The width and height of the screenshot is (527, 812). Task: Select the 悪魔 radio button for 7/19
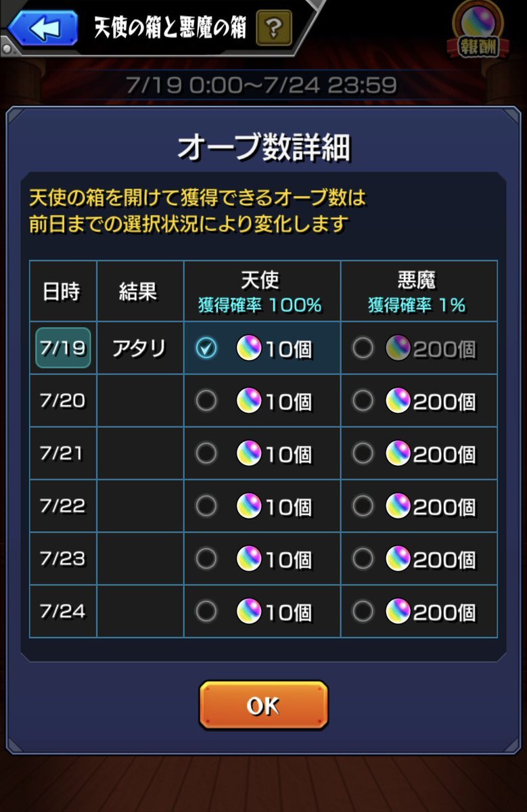(x=363, y=348)
